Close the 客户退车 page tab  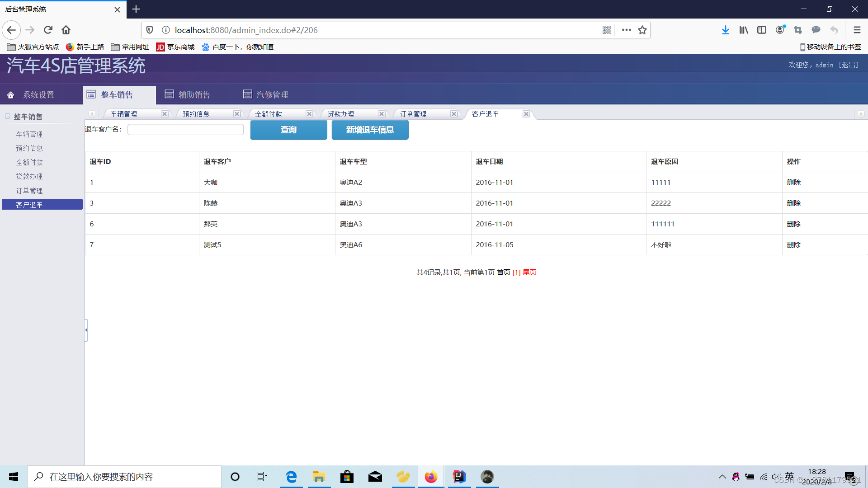526,114
